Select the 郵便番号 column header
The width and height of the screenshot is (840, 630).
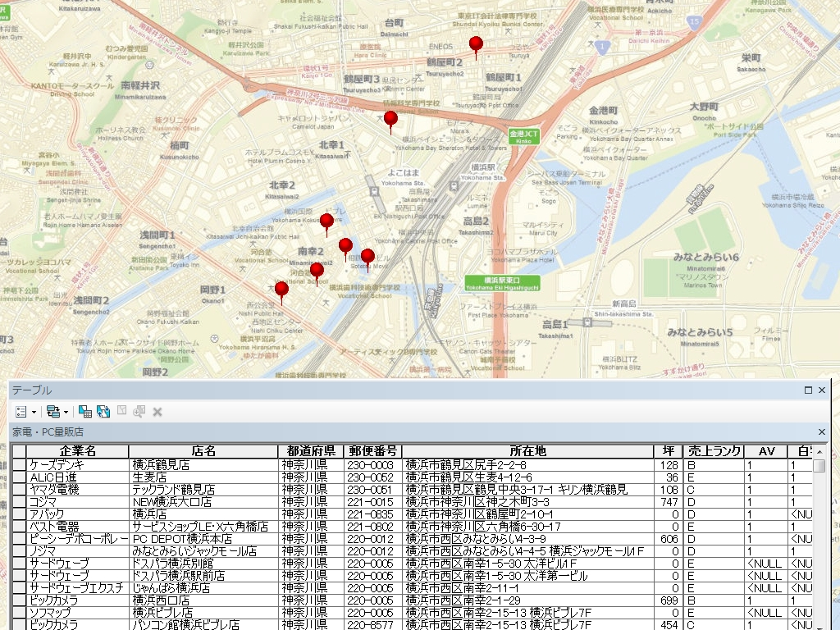pyautogui.click(x=372, y=451)
